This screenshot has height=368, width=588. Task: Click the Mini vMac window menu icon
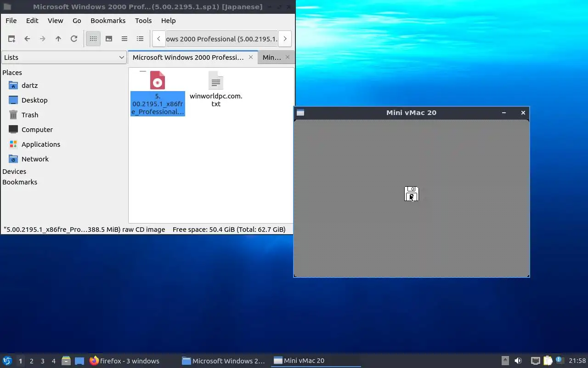(300, 113)
